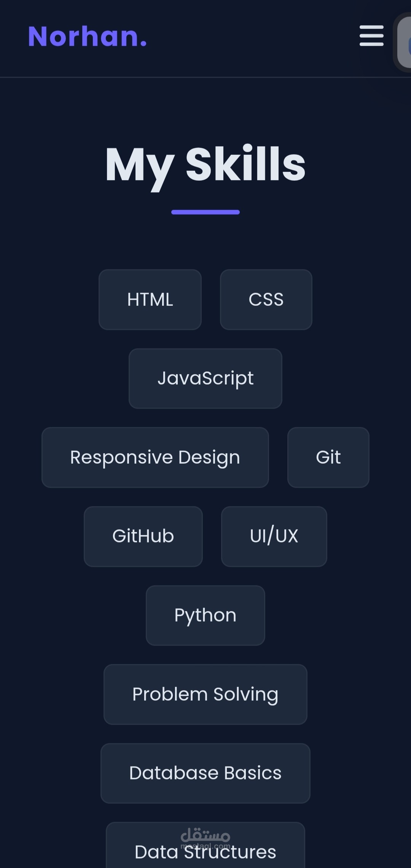Click the mostaql.com watermark text

tap(205, 846)
